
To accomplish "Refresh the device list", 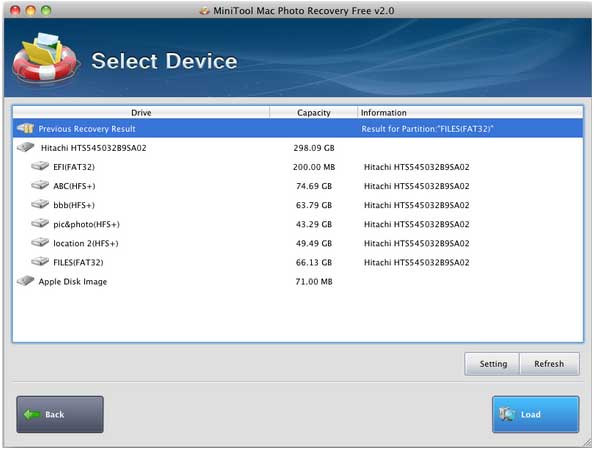I will coord(549,364).
